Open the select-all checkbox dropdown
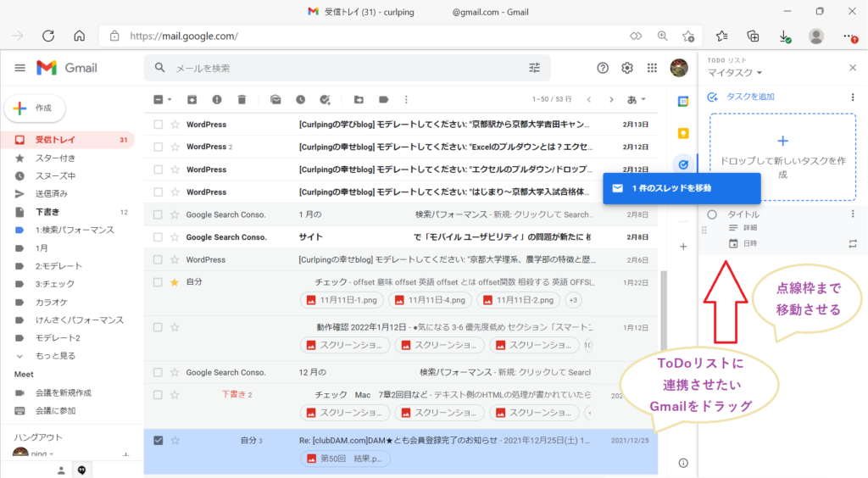 [170, 100]
